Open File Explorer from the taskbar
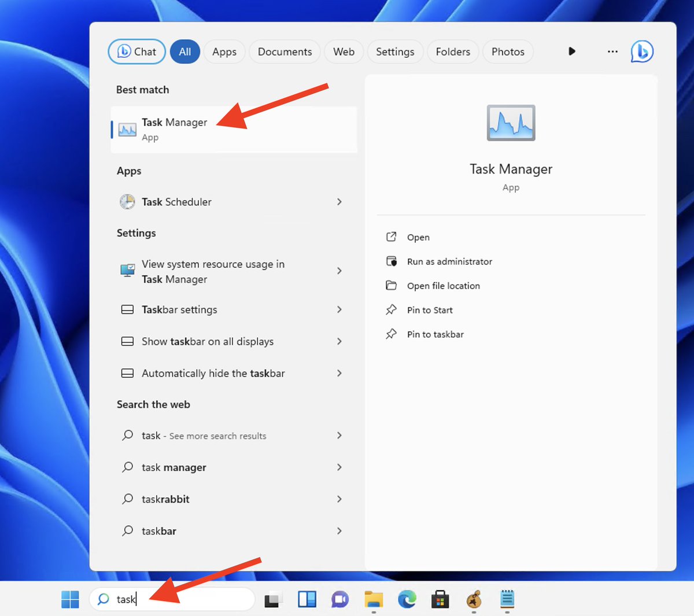 pyautogui.click(x=374, y=600)
